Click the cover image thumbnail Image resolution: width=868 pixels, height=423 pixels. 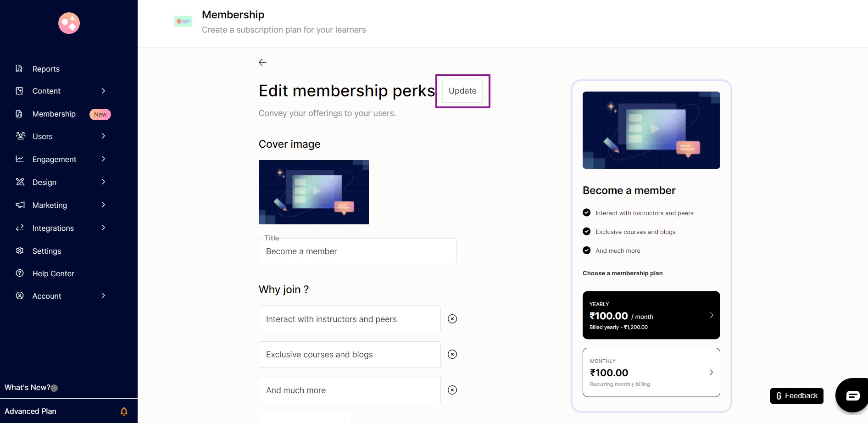(x=314, y=192)
